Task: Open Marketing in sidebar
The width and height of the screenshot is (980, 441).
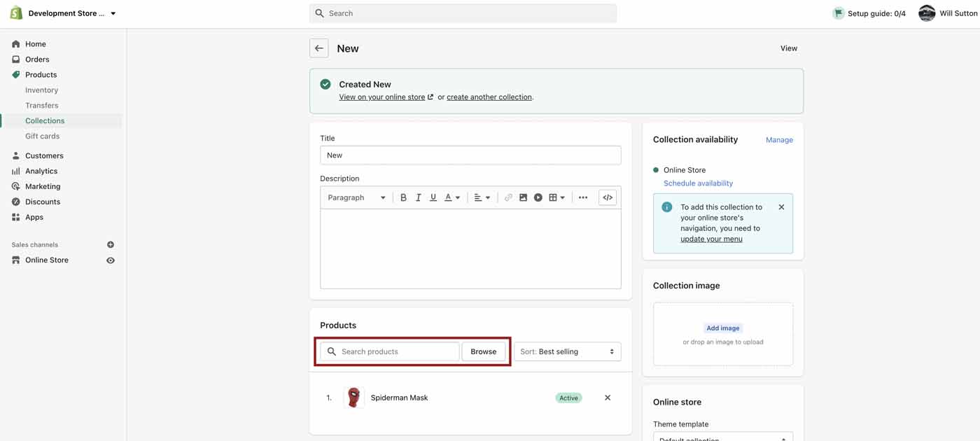Action: 43,187
